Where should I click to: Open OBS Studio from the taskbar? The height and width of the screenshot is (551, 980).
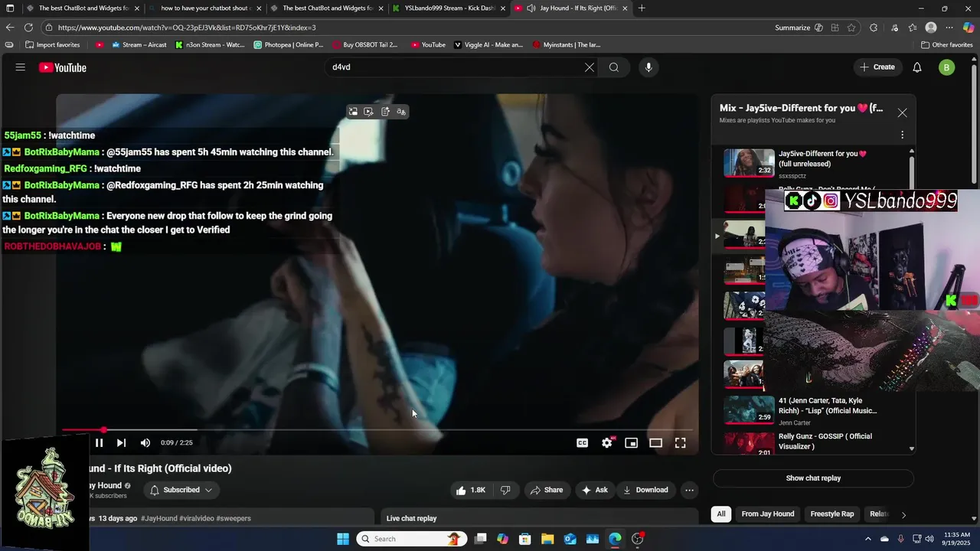coord(638,539)
